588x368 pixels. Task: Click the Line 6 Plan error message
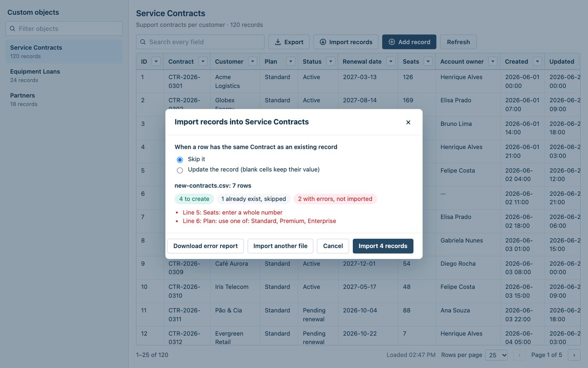click(x=260, y=221)
